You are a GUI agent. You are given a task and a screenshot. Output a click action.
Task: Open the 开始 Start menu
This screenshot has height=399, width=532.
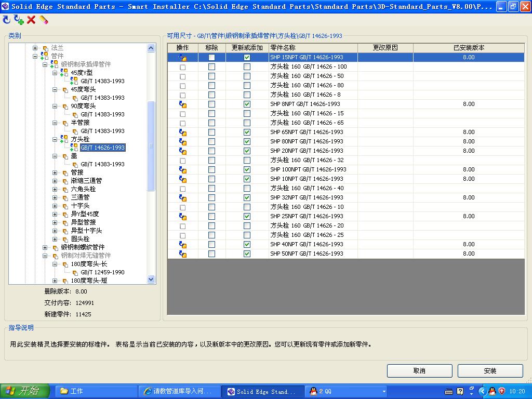[x=24, y=391]
